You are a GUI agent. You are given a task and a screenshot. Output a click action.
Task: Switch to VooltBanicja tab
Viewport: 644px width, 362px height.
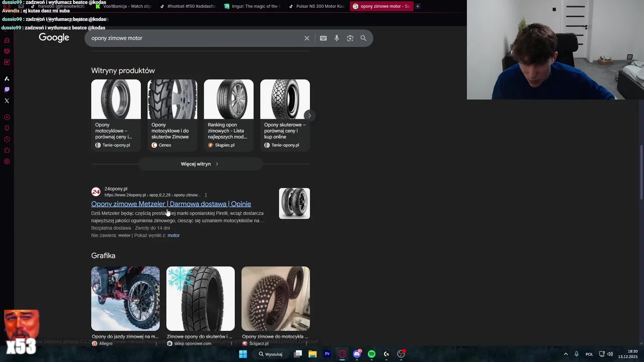pyautogui.click(x=123, y=6)
